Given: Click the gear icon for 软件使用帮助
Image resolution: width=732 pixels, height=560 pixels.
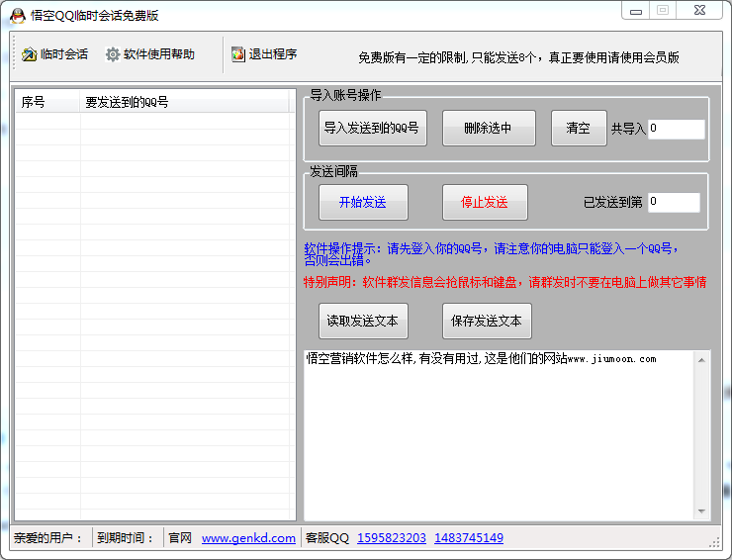Looking at the screenshot, I should pyautogui.click(x=113, y=54).
